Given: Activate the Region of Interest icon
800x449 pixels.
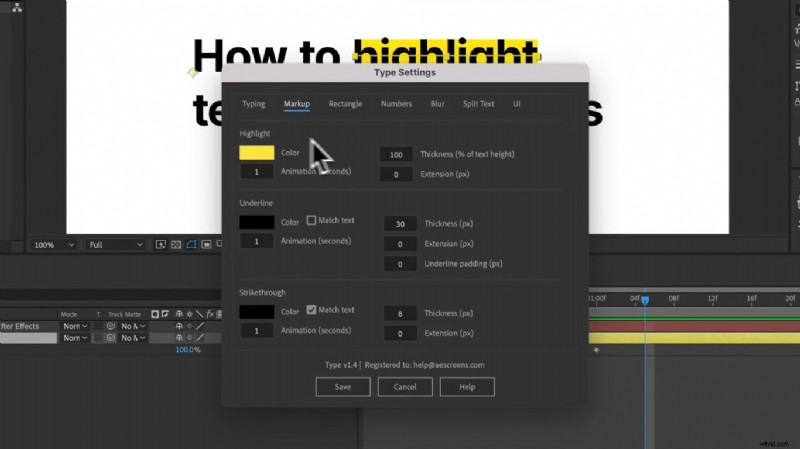Looking at the screenshot, I should pyautogui.click(x=206, y=245).
